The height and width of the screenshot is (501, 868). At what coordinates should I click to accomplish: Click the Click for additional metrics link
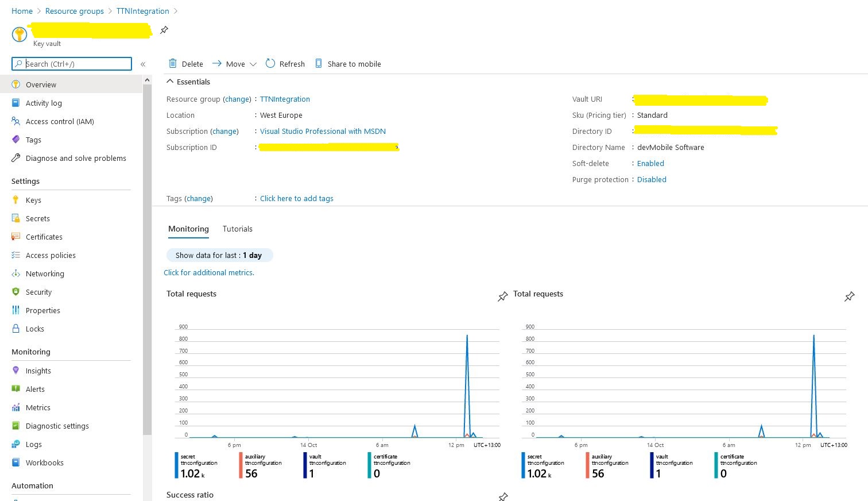[209, 273]
